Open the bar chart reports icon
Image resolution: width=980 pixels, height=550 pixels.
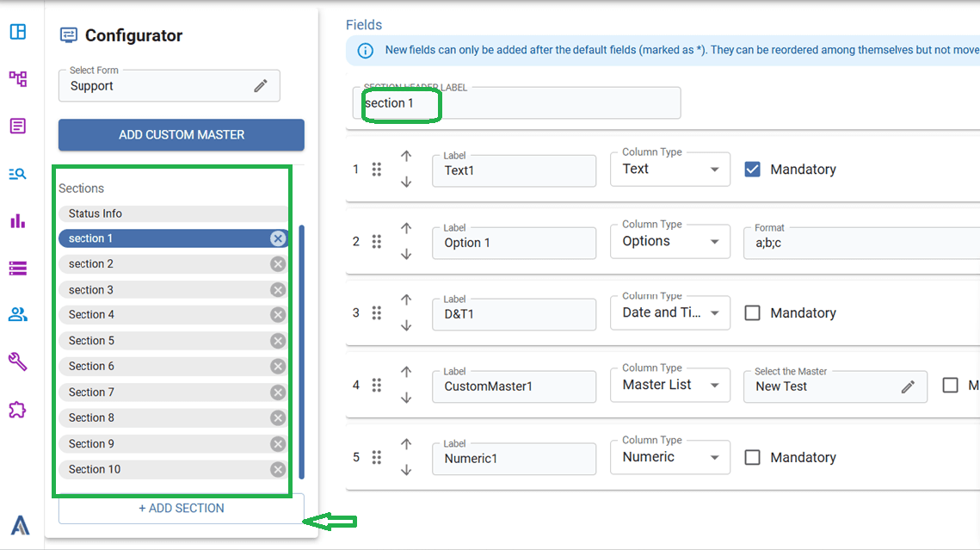pos(18,220)
